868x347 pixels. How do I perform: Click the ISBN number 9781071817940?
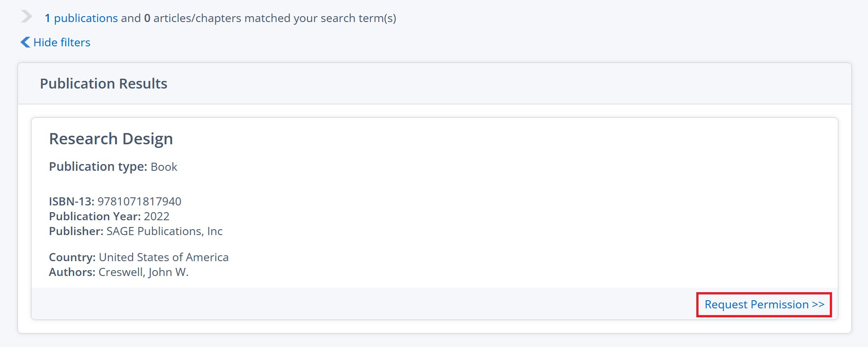(139, 201)
